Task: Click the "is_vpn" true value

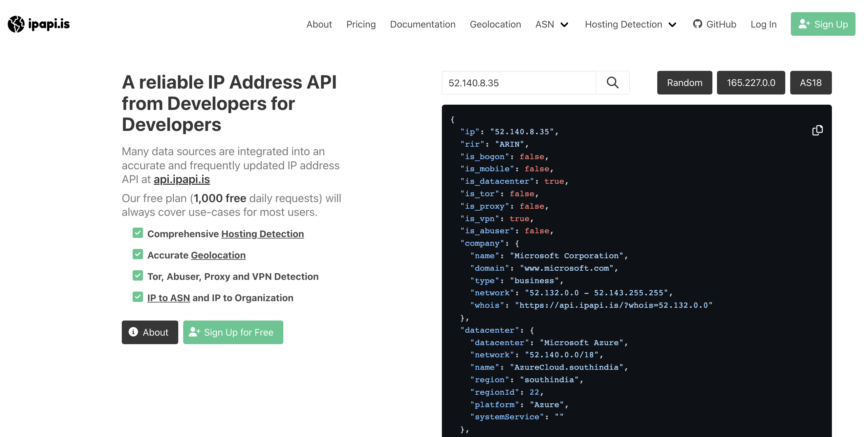Action: point(519,218)
